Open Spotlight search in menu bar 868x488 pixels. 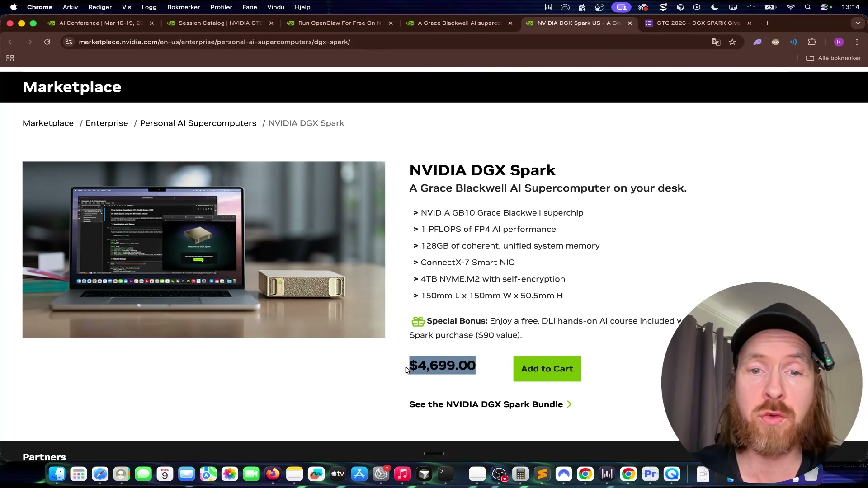pyautogui.click(x=808, y=7)
